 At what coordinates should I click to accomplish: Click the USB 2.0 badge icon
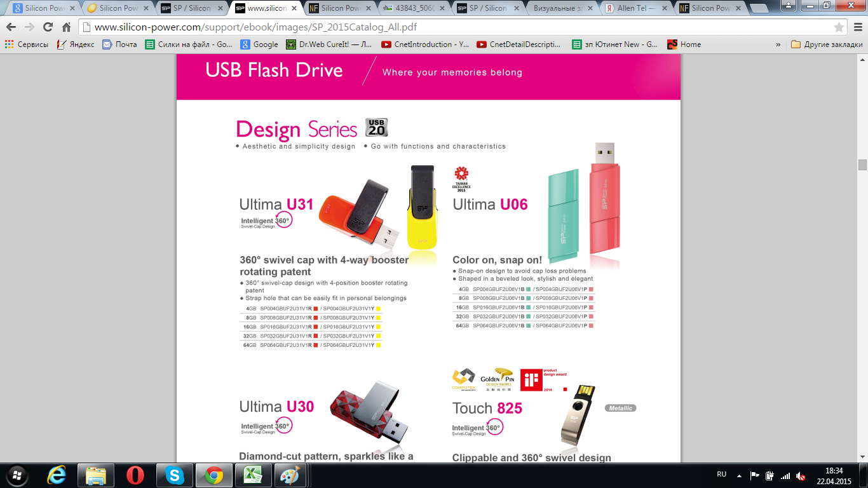coord(376,127)
